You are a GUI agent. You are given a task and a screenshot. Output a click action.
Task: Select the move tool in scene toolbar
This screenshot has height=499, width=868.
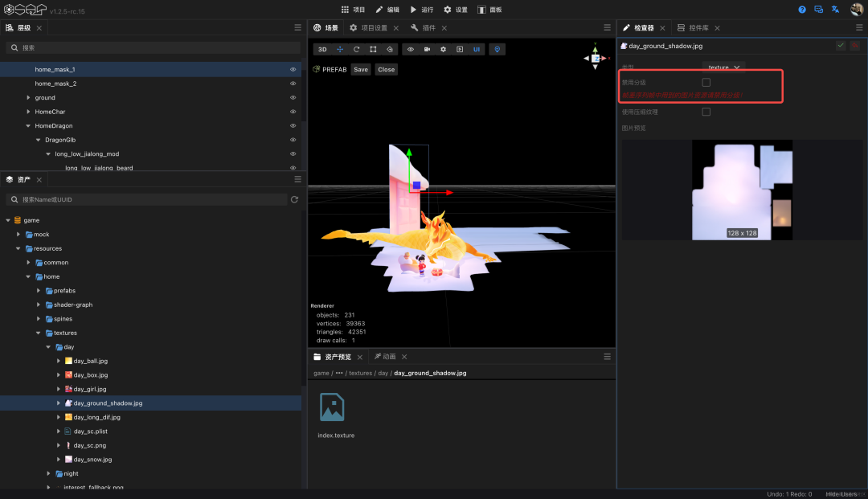tap(340, 49)
